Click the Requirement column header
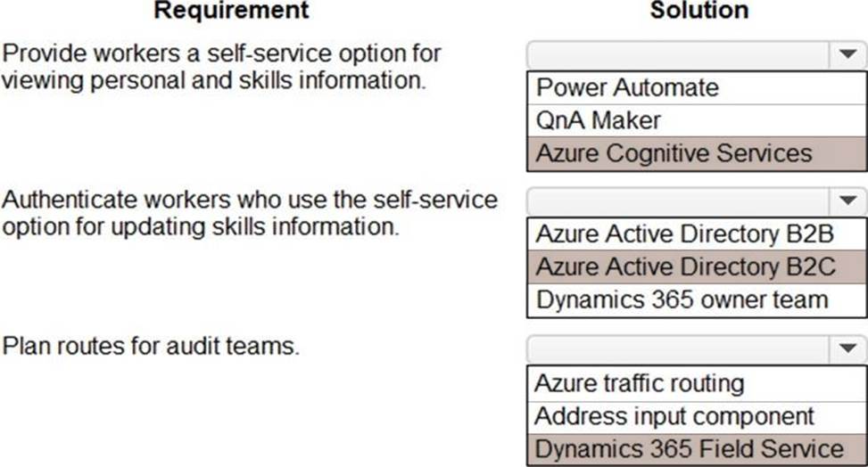 click(x=231, y=11)
